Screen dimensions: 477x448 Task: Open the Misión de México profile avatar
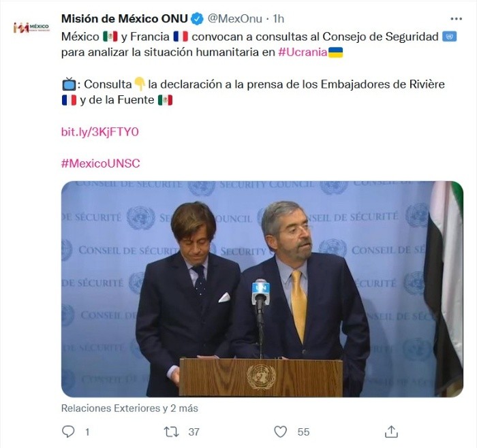click(x=31, y=27)
